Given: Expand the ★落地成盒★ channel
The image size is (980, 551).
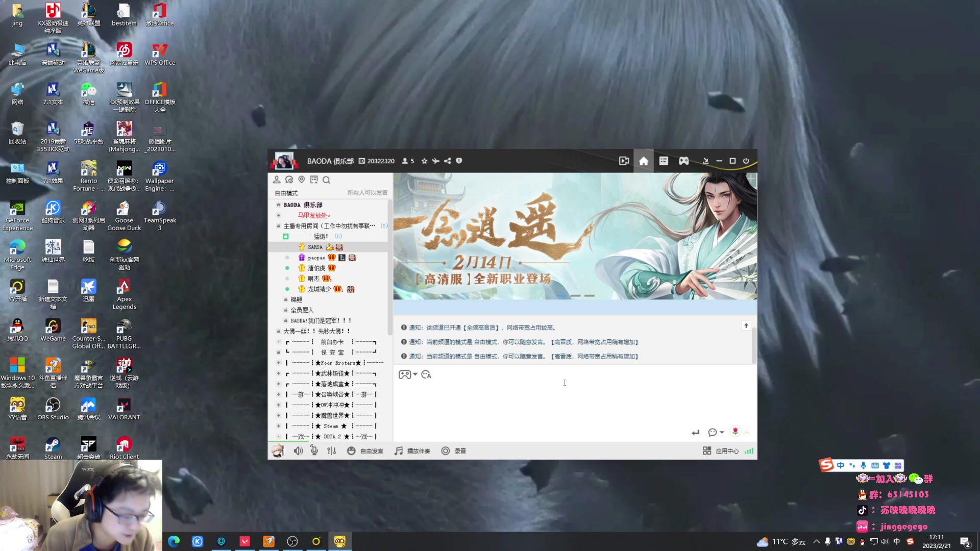Looking at the screenshot, I should click(x=279, y=384).
